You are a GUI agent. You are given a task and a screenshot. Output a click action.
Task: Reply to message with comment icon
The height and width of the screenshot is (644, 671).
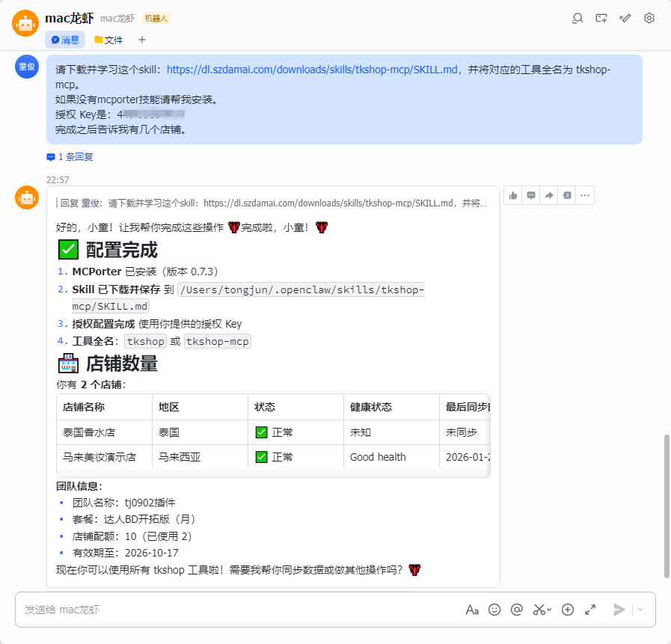pyautogui.click(x=531, y=195)
